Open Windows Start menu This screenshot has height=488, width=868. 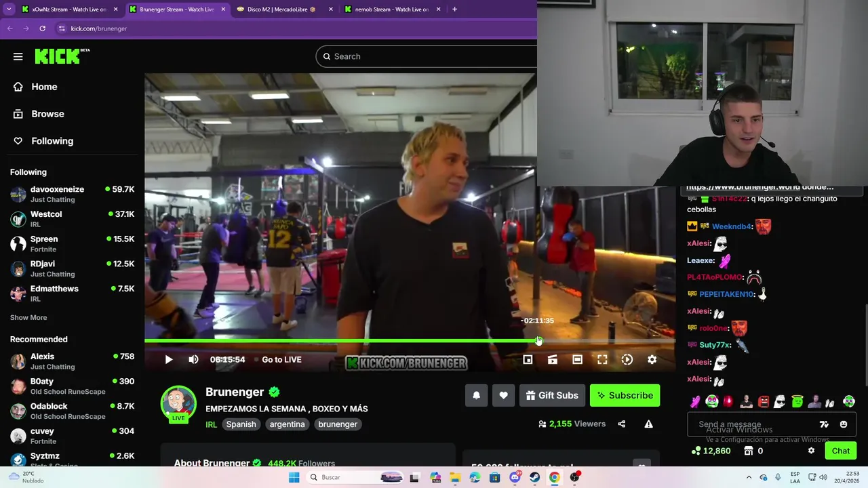(294, 477)
